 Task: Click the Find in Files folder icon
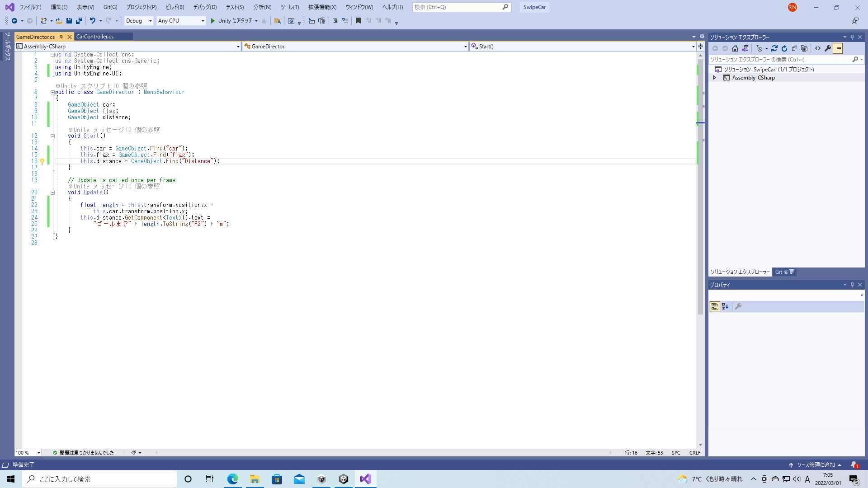pyautogui.click(x=278, y=21)
